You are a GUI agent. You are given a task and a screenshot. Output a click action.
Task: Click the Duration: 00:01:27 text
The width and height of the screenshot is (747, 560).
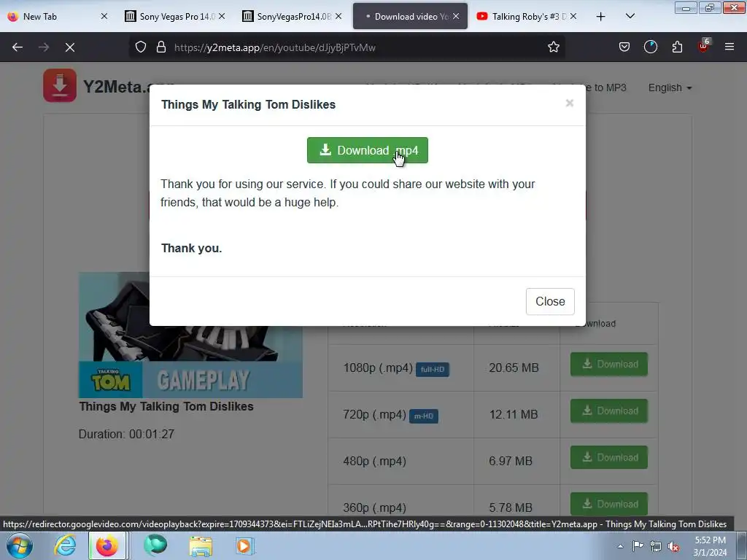(x=126, y=434)
